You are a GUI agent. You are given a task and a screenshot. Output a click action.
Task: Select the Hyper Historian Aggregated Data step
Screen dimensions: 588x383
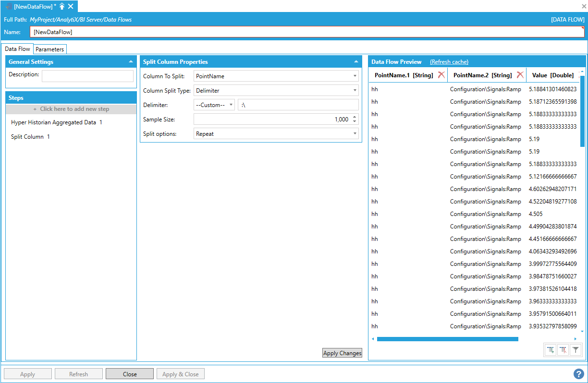56,122
